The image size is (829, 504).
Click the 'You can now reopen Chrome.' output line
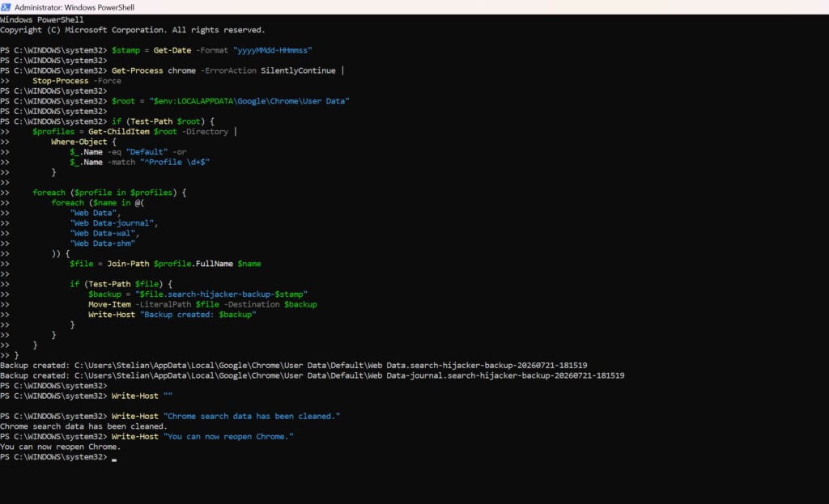tap(60, 447)
